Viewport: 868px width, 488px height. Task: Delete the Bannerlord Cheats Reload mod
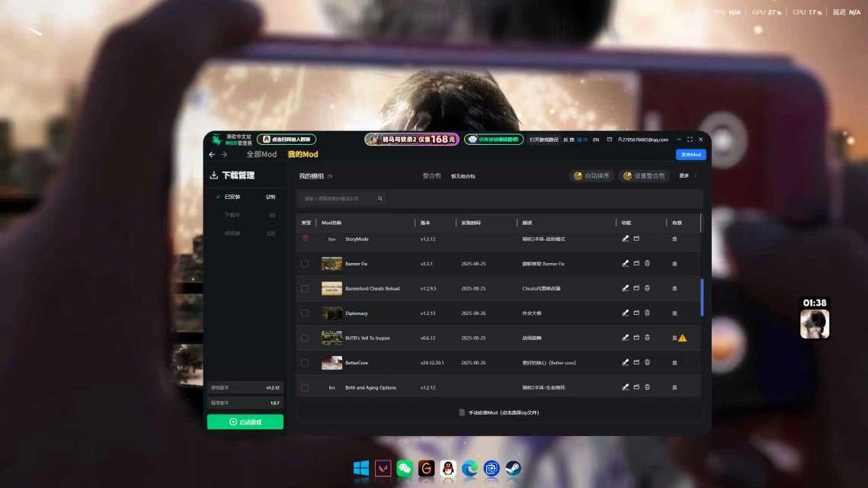point(647,288)
